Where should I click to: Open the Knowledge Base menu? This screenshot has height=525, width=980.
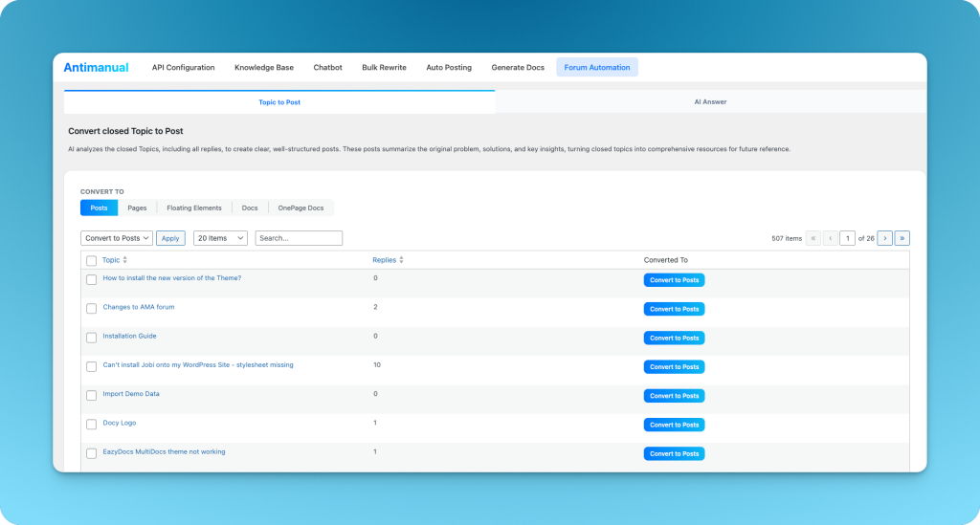[264, 68]
